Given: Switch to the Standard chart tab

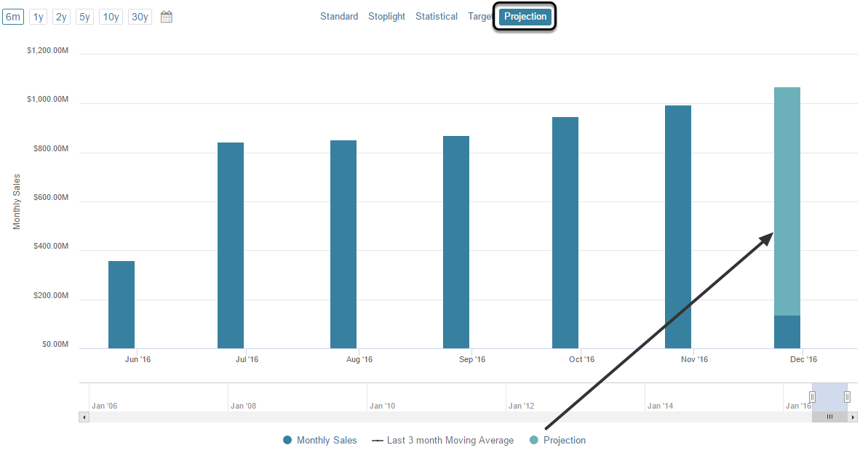Looking at the screenshot, I should pos(339,16).
